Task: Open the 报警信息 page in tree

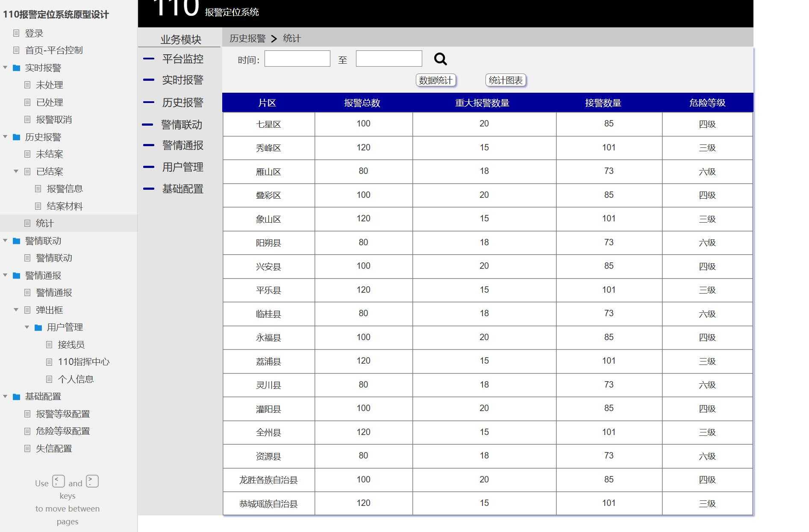Action: [x=65, y=189]
